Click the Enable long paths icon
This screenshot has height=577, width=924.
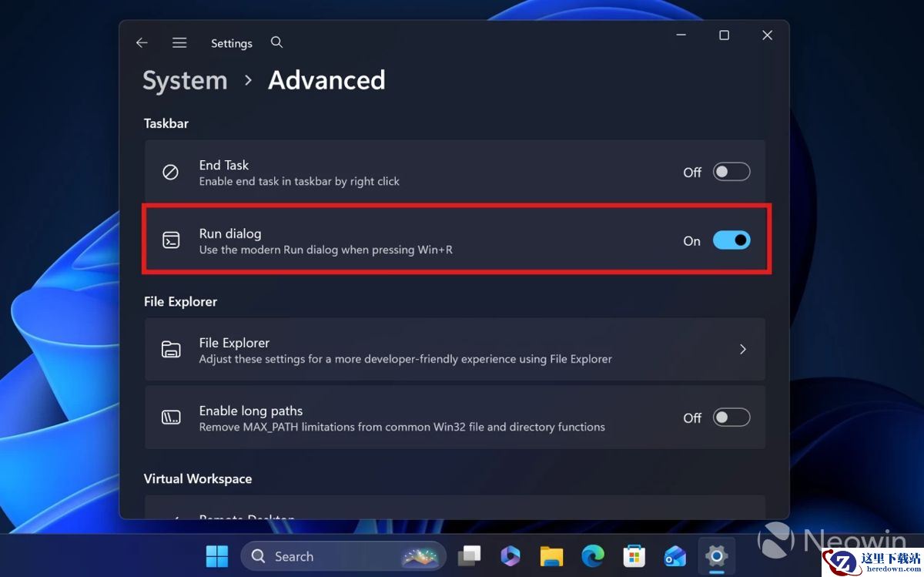(171, 418)
